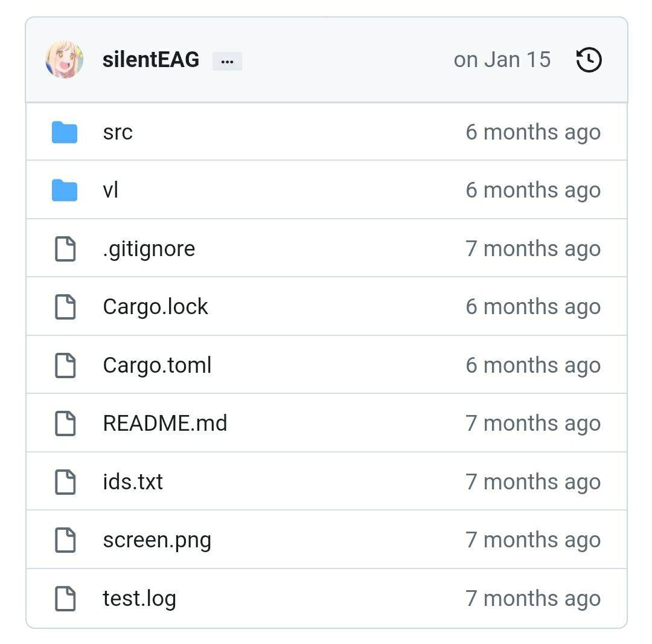Click the screen.png file icon
The height and width of the screenshot is (644, 652).
tap(65, 540)
